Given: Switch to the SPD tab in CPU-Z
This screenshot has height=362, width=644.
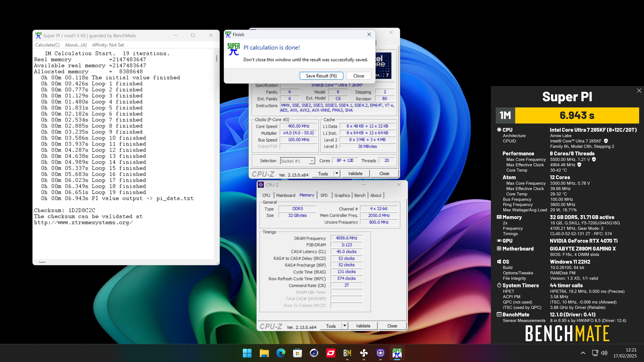Looking at the screenshot, I should point(324,195).
